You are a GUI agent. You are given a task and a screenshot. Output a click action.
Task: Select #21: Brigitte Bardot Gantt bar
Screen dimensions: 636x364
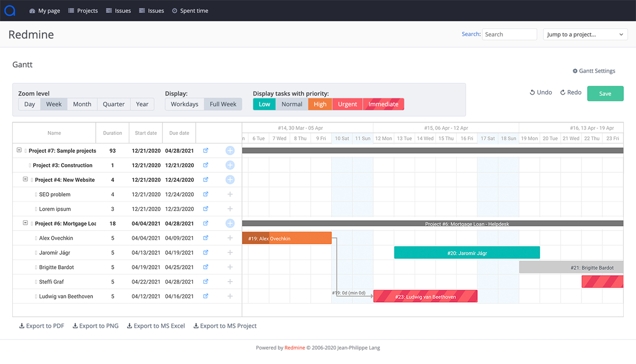pyautogui.click(x=571, y=267)
